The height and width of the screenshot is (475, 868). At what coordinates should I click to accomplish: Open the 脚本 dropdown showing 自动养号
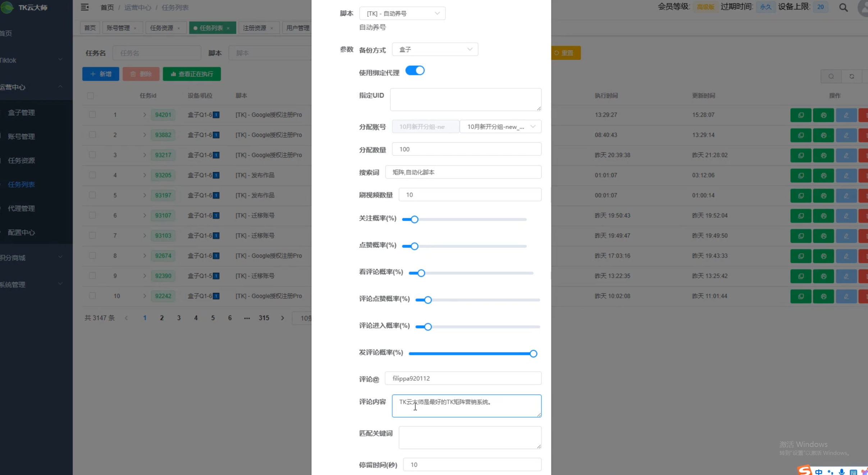click(402, 13)
